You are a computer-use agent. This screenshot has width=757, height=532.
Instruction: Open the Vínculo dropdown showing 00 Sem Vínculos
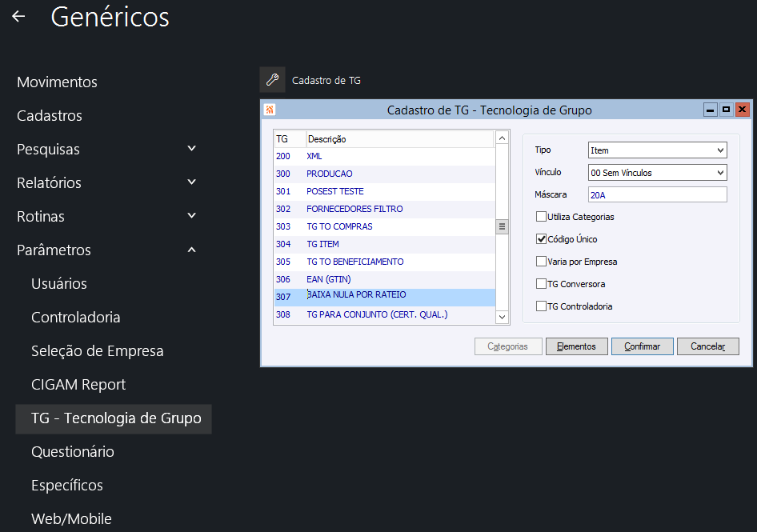pyautogui.click(x=657, y=172)
